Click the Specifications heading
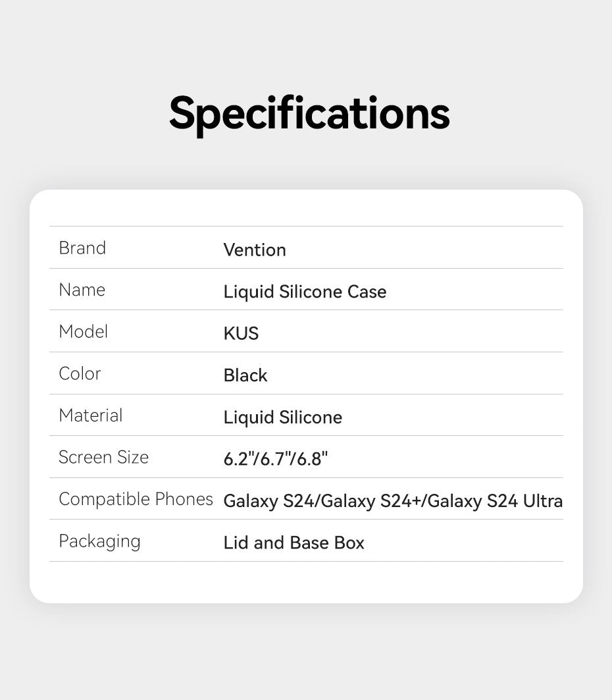 tap(309, 115)
